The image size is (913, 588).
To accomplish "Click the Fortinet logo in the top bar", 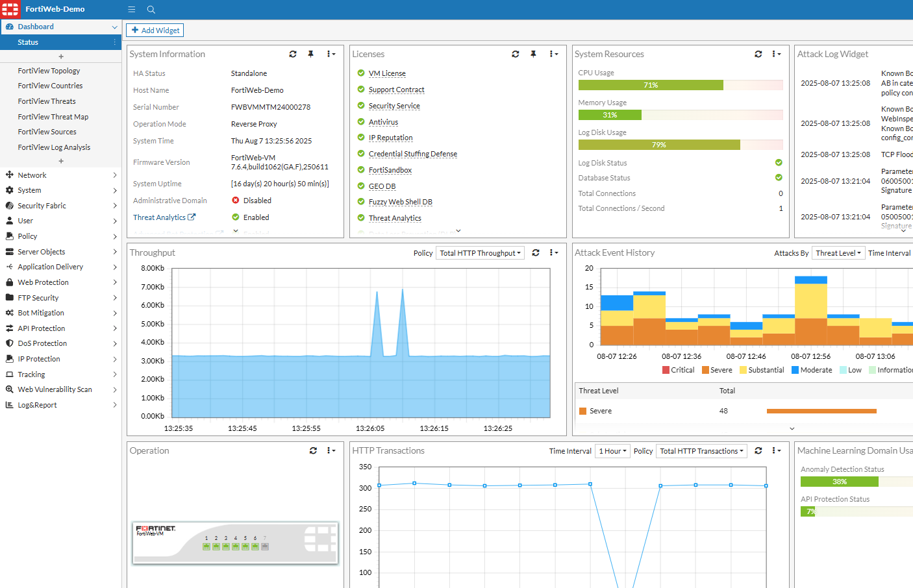I will [x=10, y=9].
